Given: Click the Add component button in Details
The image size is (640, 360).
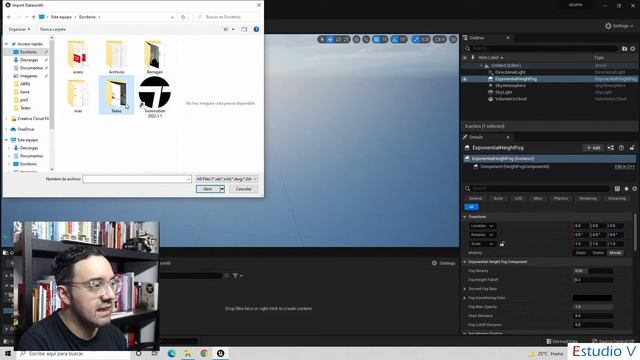Looking at the screenshot, I should (593, 148).
